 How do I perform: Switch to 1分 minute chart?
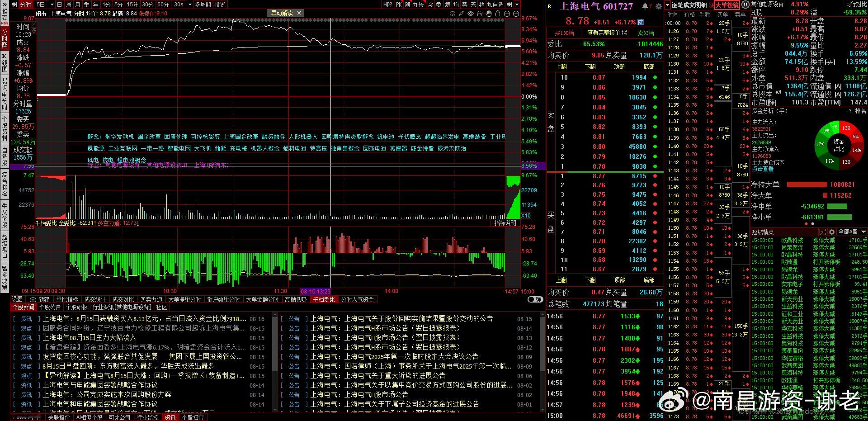pyautogui.click(x=106, y=5)
